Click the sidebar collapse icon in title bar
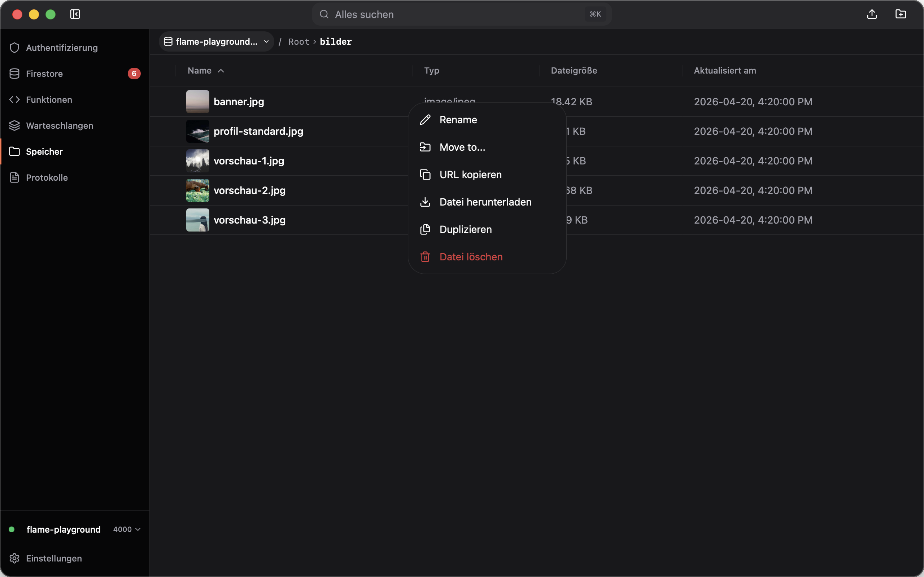The width and height of the screenshot is (924, 577). pyautogui.click(x=75, y=14)
